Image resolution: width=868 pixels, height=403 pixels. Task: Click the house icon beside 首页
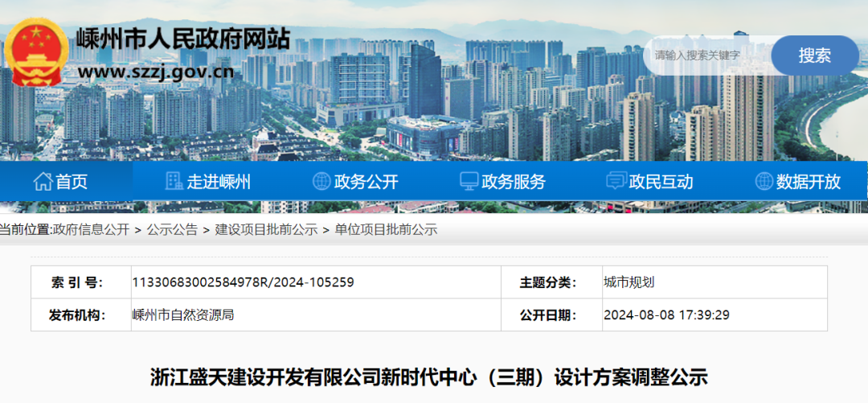coord(42,182)
